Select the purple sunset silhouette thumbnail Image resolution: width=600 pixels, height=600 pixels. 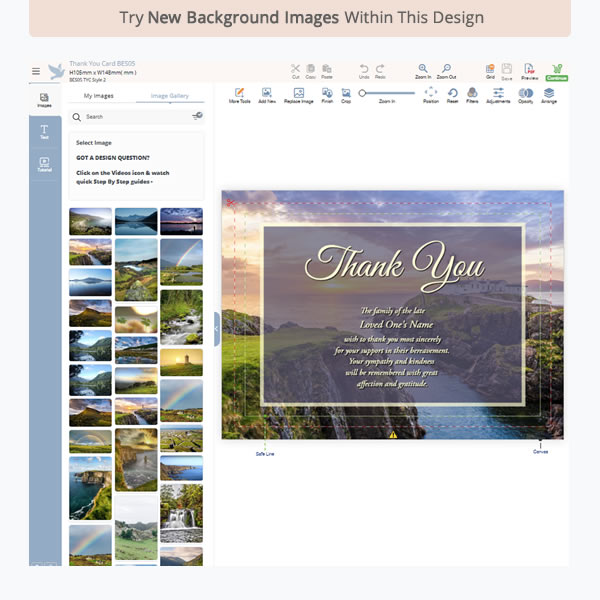pyautogui.click(x=181, y=222)
